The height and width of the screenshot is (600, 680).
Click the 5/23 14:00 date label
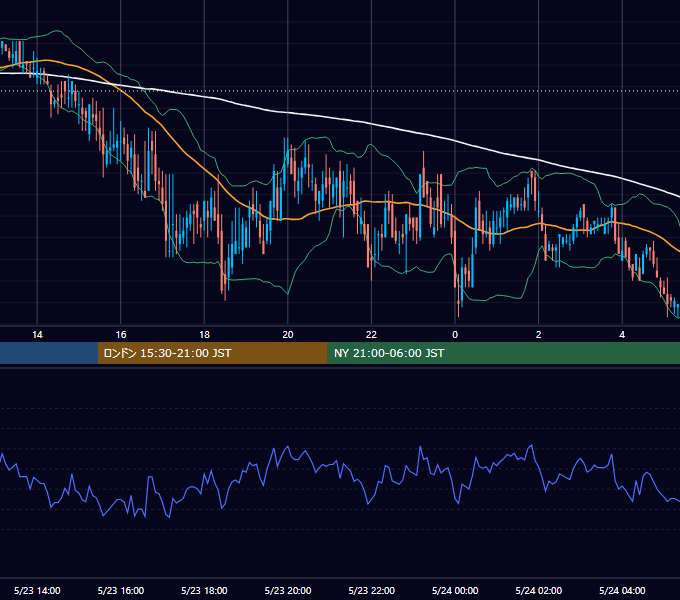coord(37,590)
